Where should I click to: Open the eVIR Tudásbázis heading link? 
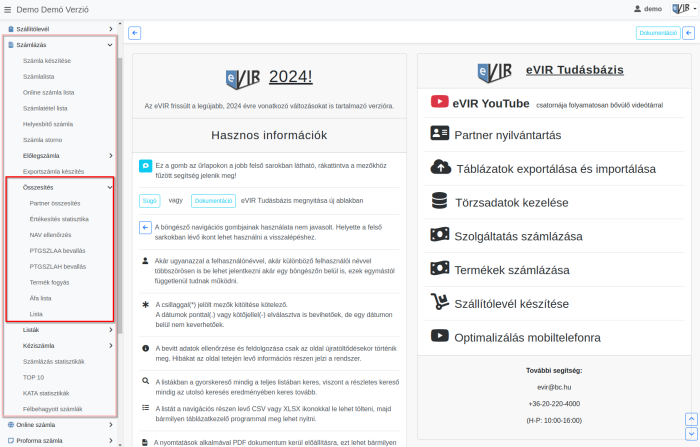pos(575,70)
